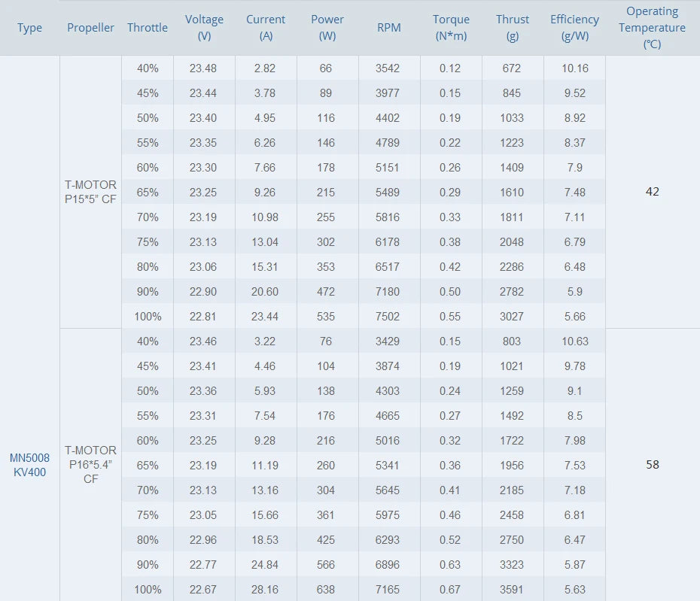
Task: Select the Voltage (V) column header
Action: [204, 28]
